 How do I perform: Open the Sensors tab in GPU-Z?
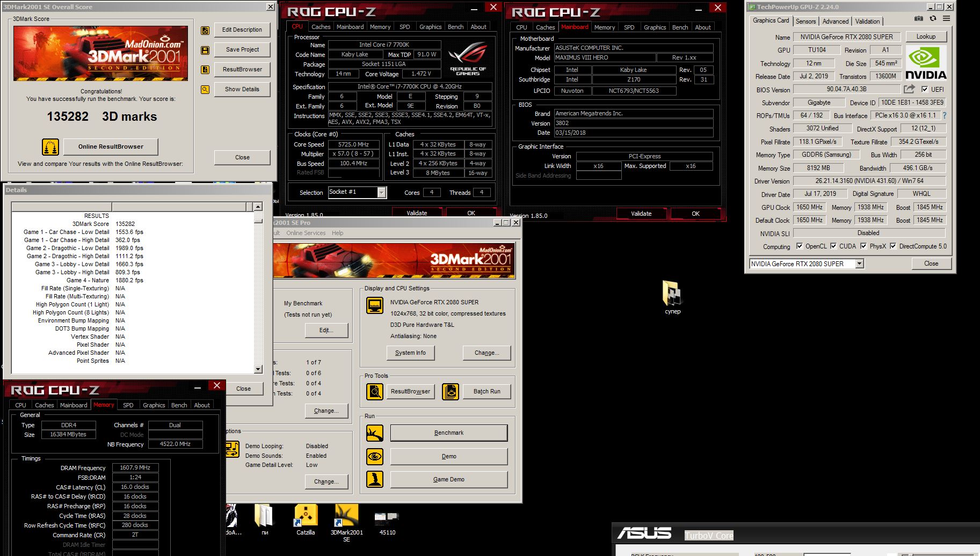click(805, 21)
